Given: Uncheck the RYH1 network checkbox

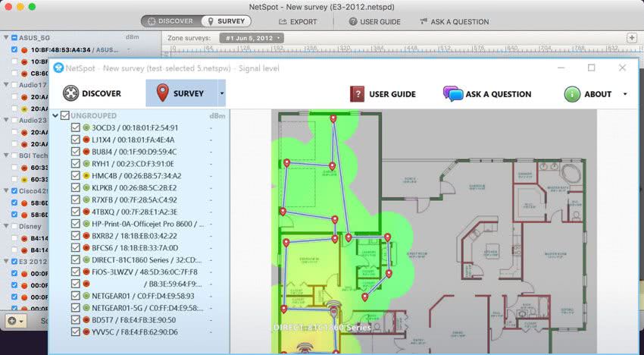Looking at the screenshot, I should pyautogui.click(x=75, y=163).
